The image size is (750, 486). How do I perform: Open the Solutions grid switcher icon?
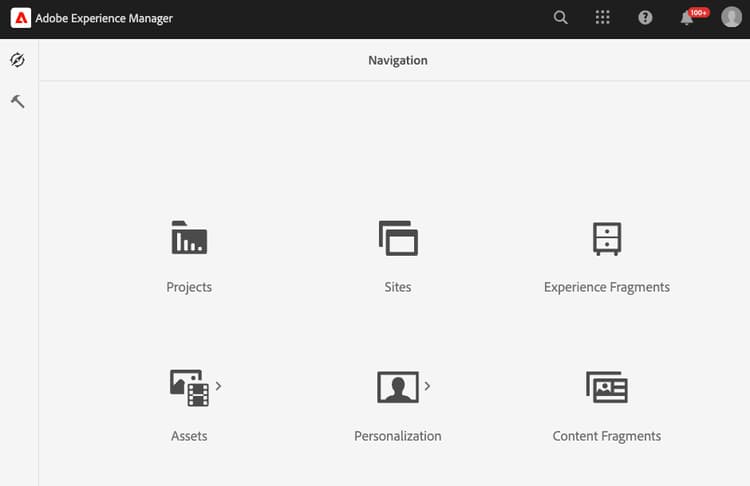(x=603, y=18)
